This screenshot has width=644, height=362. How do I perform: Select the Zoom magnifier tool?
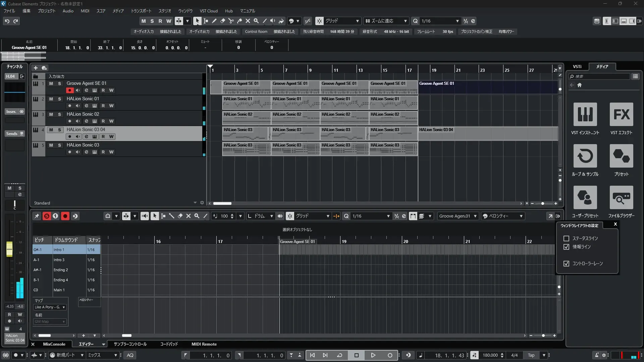(x=256, y=21)
